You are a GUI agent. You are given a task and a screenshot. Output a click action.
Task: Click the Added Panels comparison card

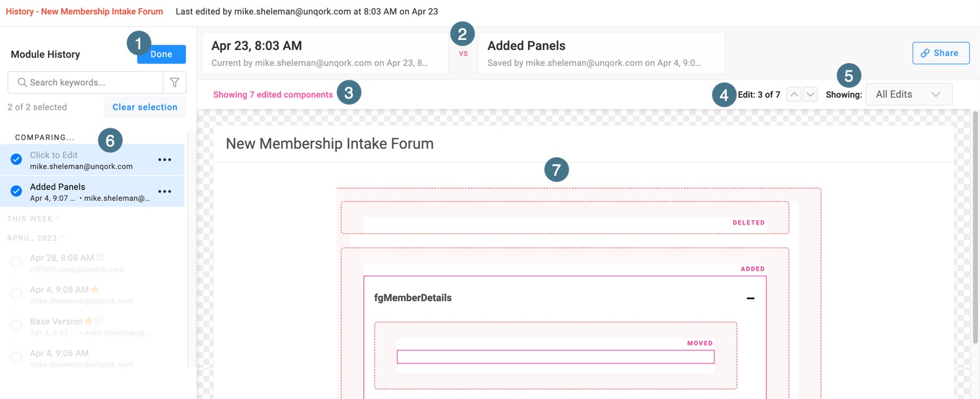601,53
